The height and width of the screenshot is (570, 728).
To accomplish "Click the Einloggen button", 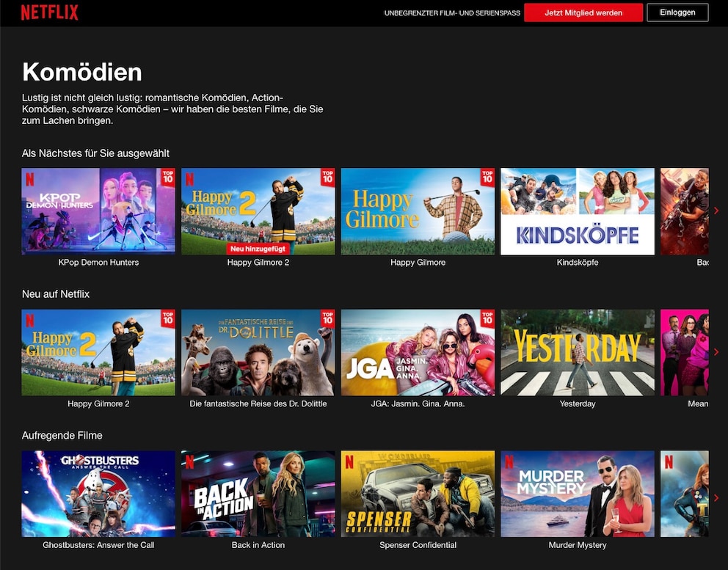I will pos(677,12).
